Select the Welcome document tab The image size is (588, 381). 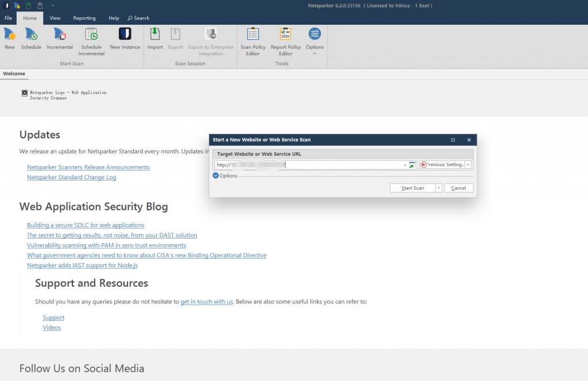coord(14,74)
